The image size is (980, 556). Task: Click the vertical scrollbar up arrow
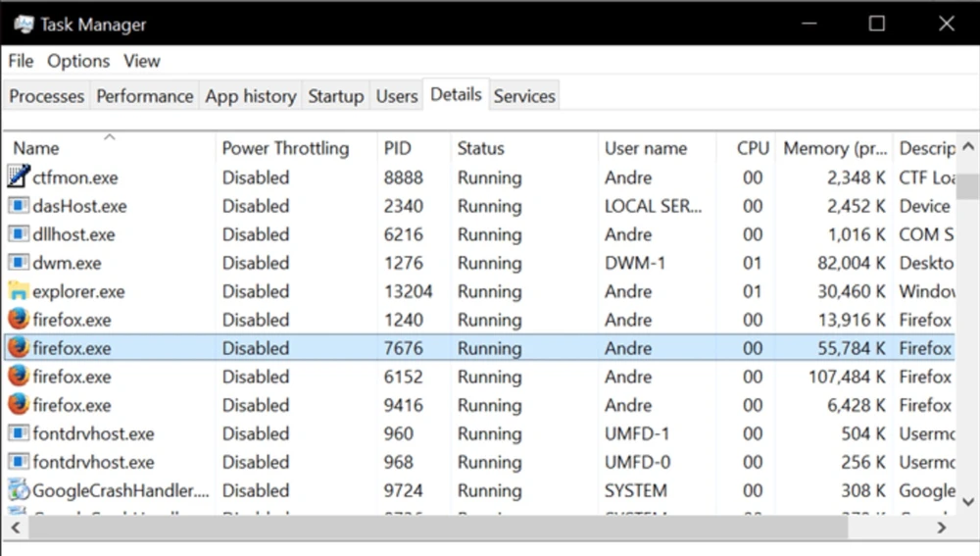(968, 147)
